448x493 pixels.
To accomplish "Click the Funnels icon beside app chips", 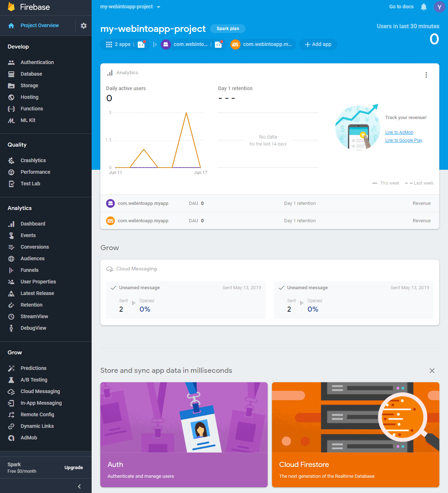I will 155,44.
